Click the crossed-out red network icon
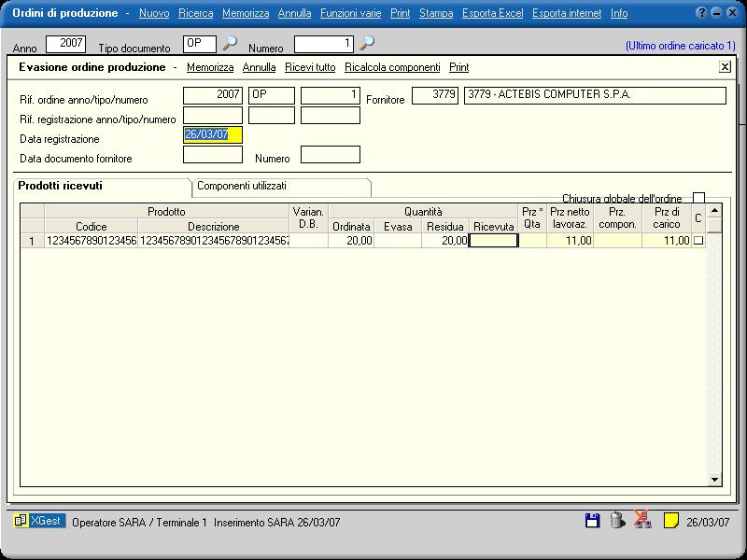 pyautogui.click(x=642, y=520)
